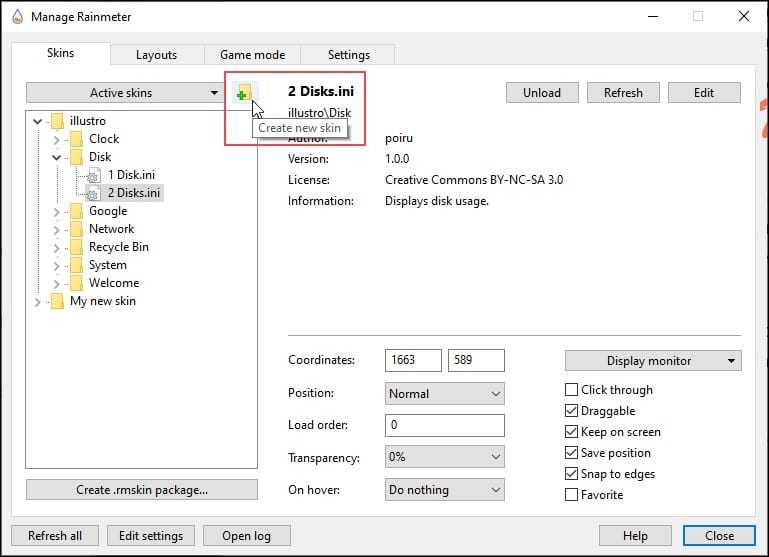
Task: Click the System folder icon
Action: pyautogui.click(x=77, y=265)
